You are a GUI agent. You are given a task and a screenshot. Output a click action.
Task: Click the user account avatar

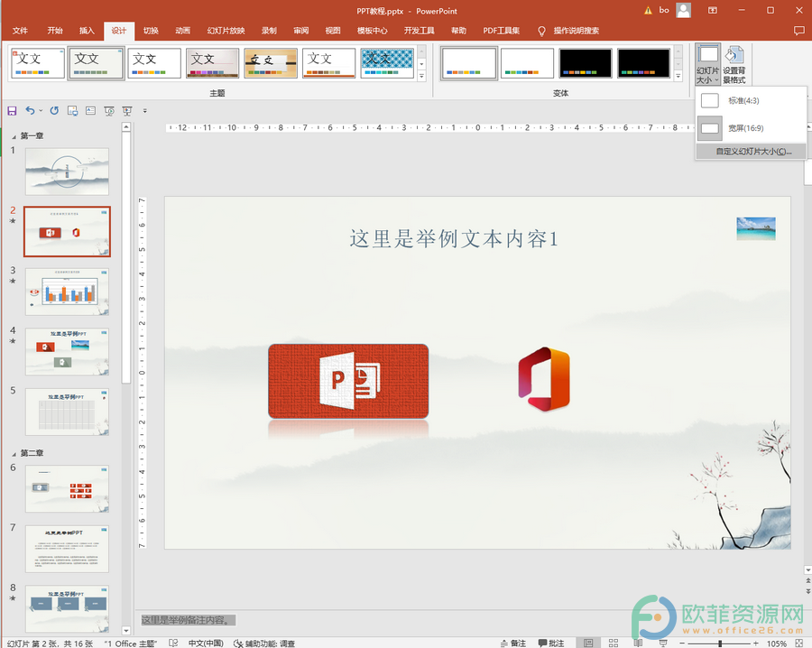(684, 10)
